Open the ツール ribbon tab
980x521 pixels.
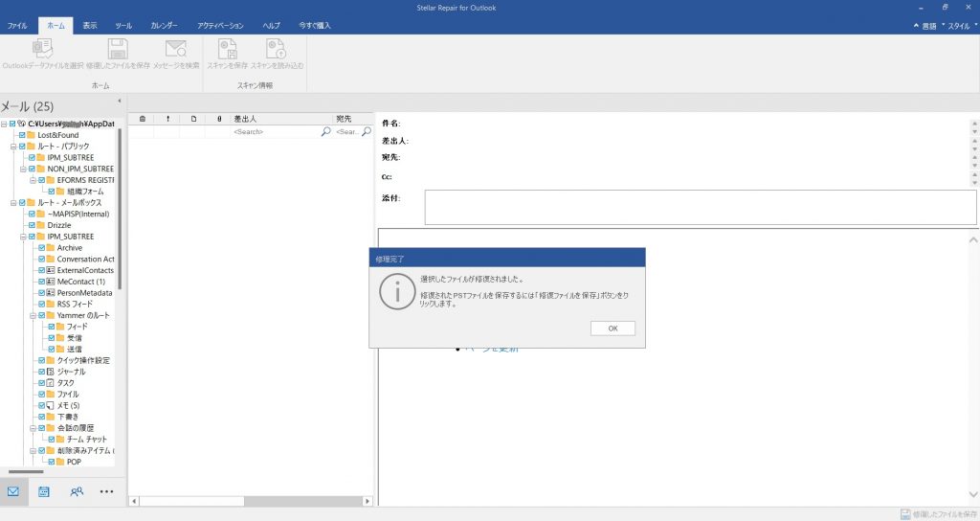pos(123,26)
